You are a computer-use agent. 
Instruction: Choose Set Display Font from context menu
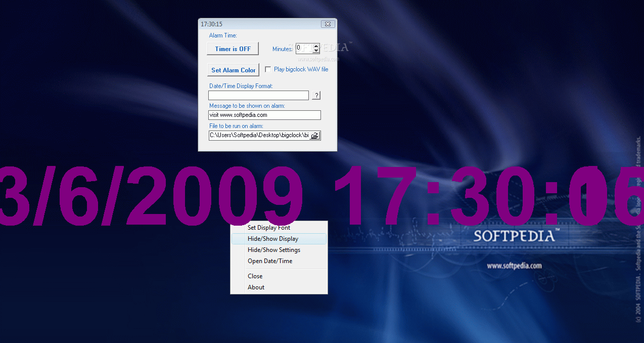click(279, 228)
